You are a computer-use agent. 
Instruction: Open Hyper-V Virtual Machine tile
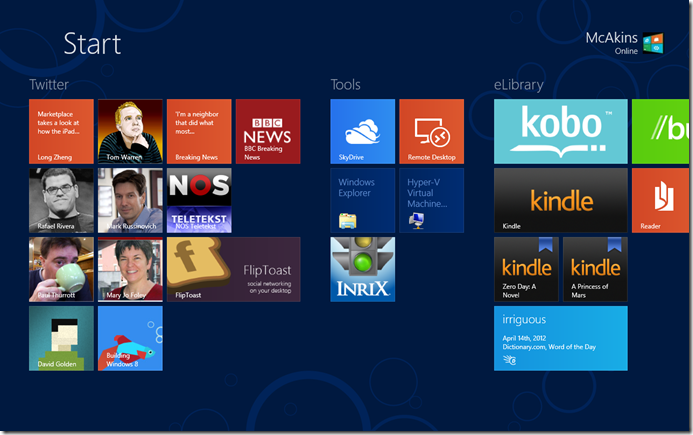click(431, 200)
